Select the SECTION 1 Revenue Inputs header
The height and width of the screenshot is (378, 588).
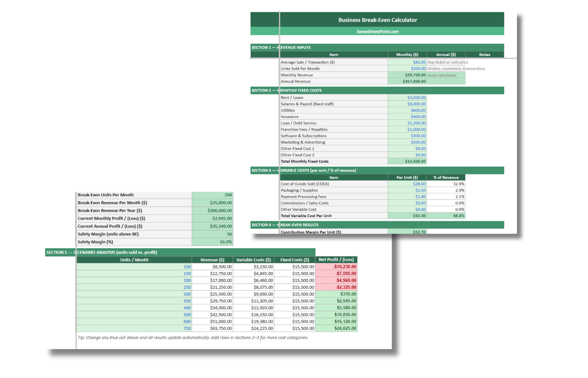click(x=294, y=47)
